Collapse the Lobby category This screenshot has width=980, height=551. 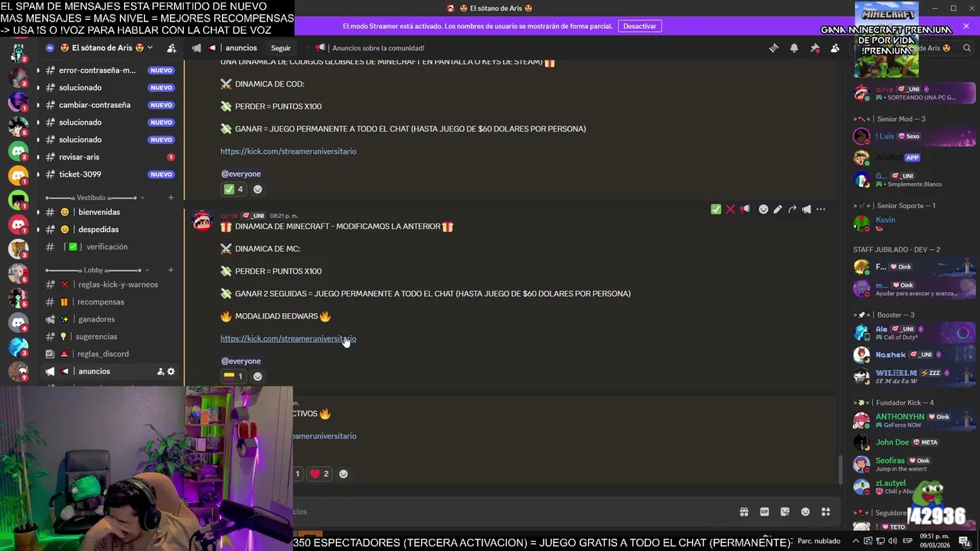pyautogui.click(x=96, y=270)
